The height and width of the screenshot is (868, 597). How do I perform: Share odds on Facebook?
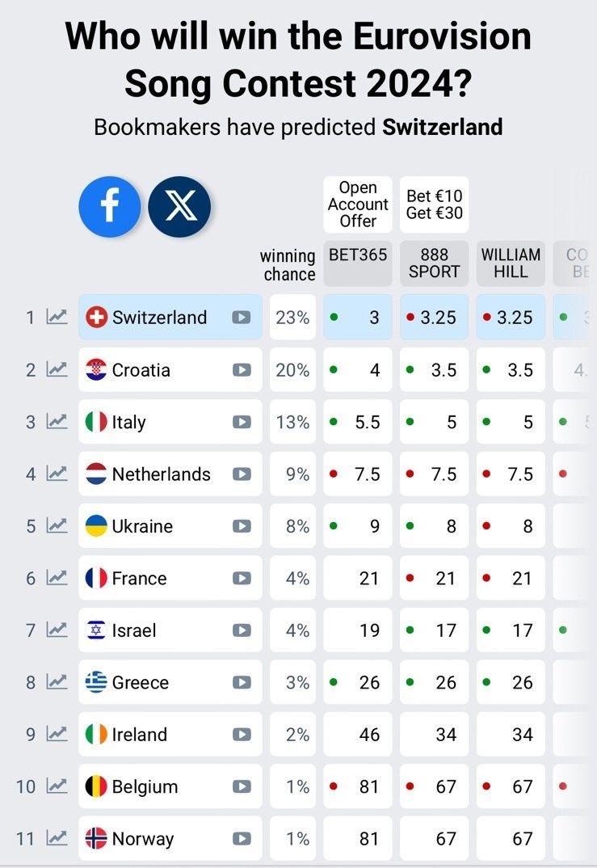109,207
